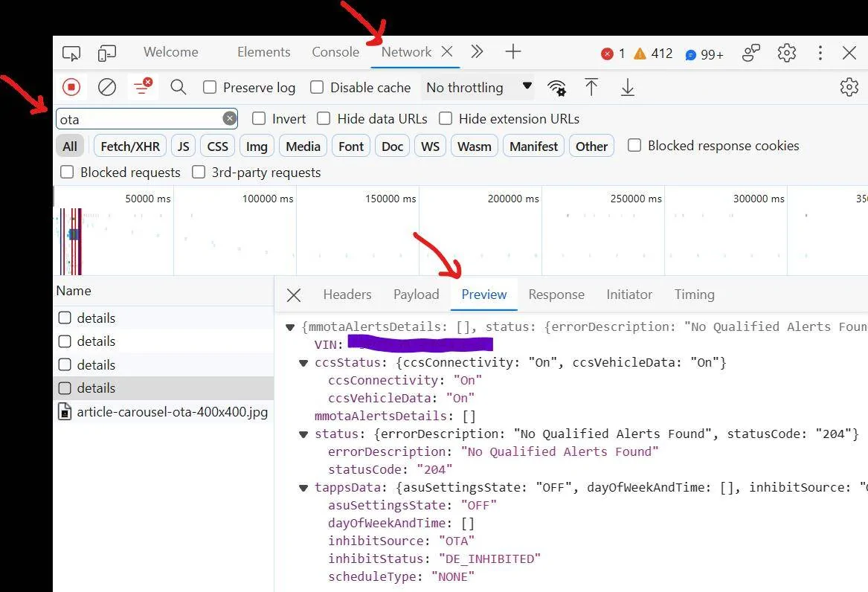
Task: Collapse the status node
Action: [x=303, y=434]
